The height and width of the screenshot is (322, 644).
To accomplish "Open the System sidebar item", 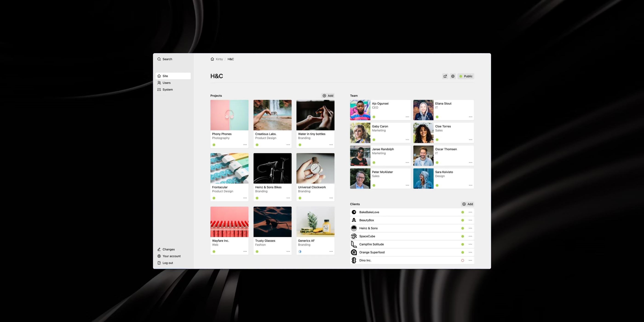I will pos(167,89).
